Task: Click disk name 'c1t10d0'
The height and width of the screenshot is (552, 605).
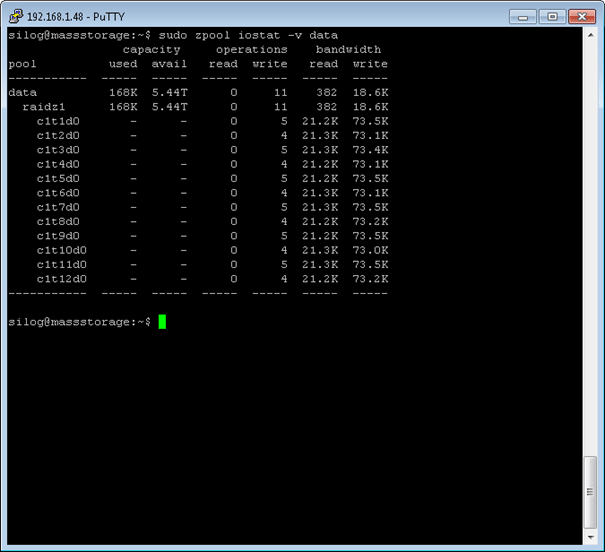Action: click(62, 250)
